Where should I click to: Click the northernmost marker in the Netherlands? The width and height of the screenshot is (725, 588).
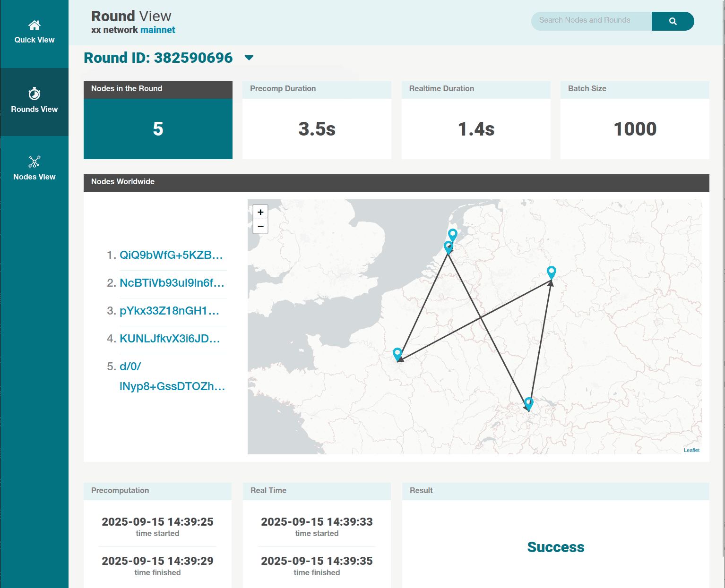click(x=453, y=234)
